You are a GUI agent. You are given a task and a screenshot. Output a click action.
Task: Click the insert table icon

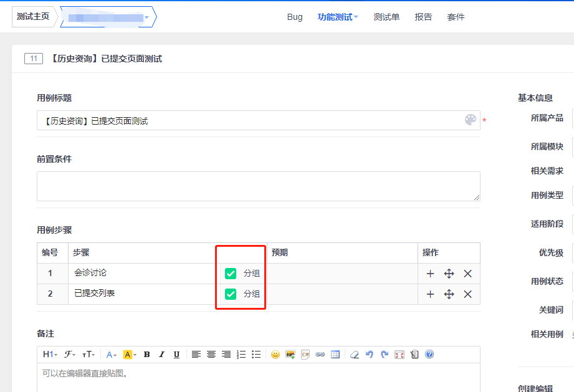pyautogui.click(x=335, y=354)
